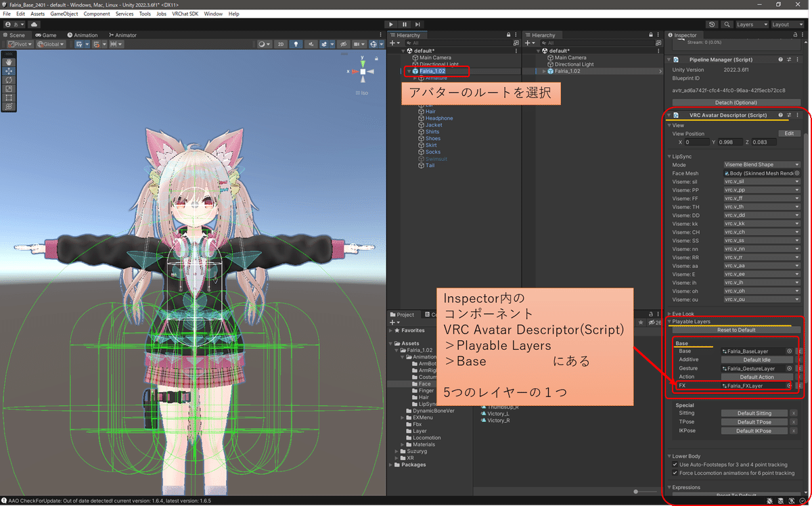Viewport: 812px width, 506px height.
Task: Select the Rotate tool
Action: pyautogui.click(x=9, y=80)
